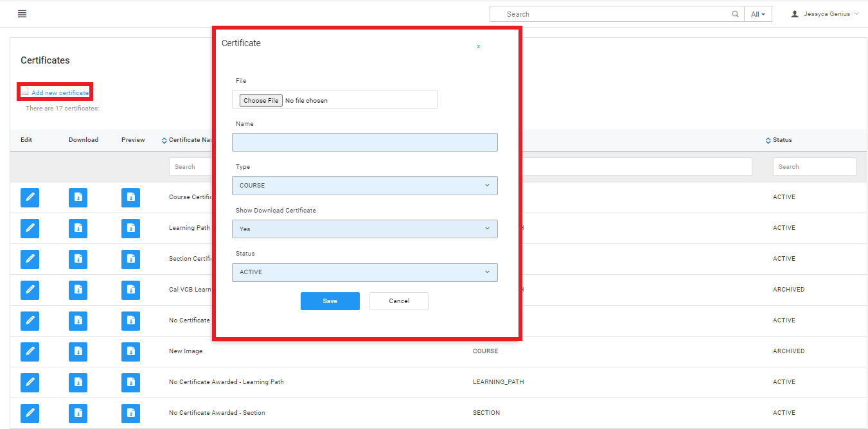Click the Choose File button
This screenshot has width=868, height=429.
point(261,100)
